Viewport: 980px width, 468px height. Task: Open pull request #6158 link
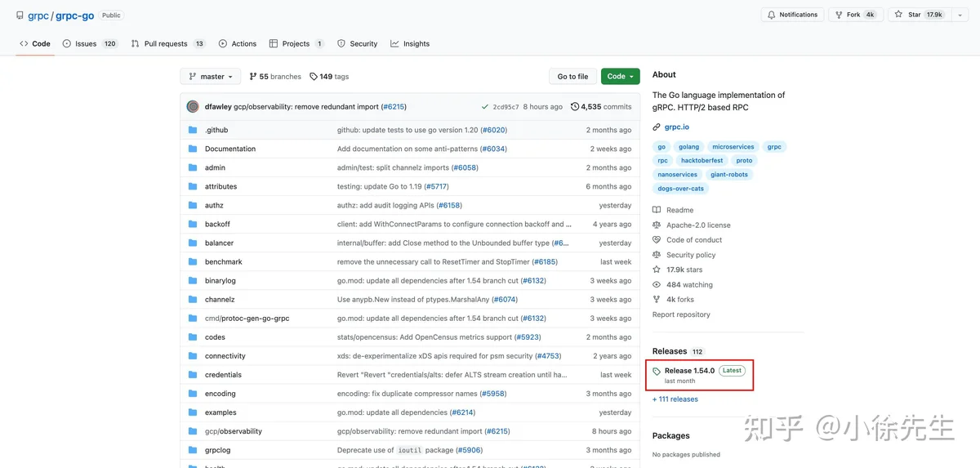pyautogui.click(x=448, y=205)
